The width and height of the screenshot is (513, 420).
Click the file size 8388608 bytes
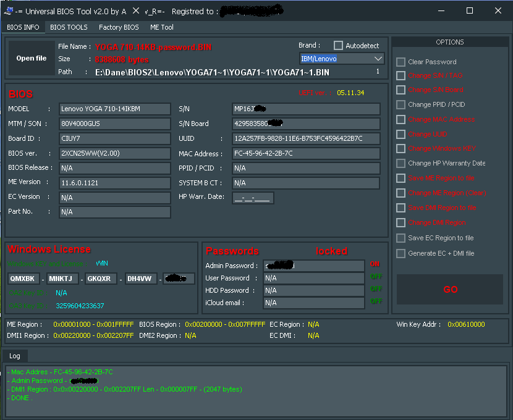coord(122,59)
